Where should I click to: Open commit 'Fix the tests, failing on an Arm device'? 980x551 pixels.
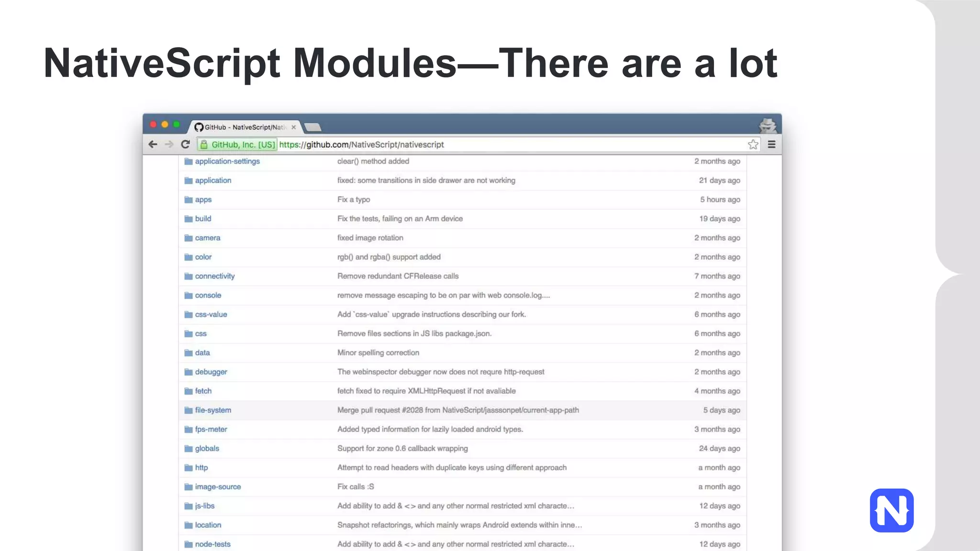click(400, 219)
